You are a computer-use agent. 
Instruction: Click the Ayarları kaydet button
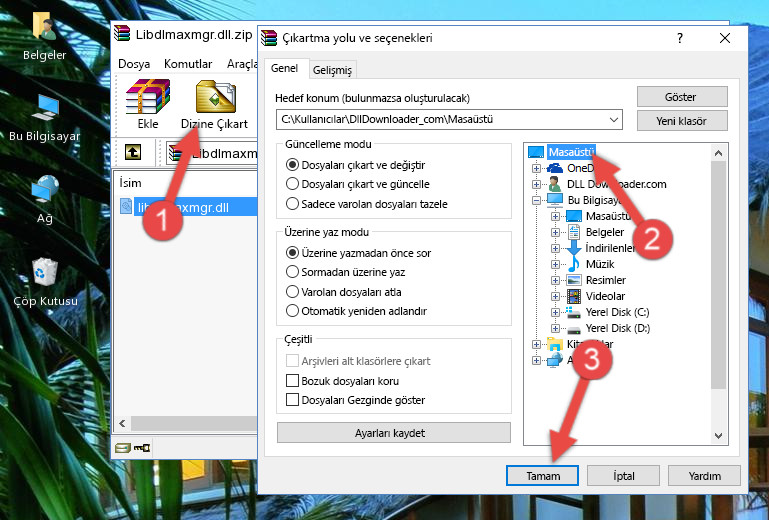point(394,433)
